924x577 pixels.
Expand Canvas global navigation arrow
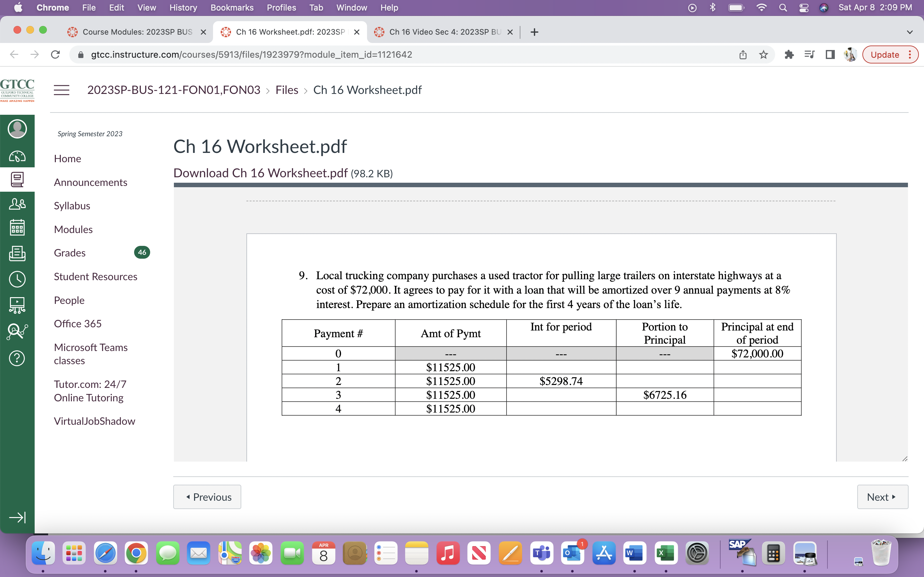[17, 517]
